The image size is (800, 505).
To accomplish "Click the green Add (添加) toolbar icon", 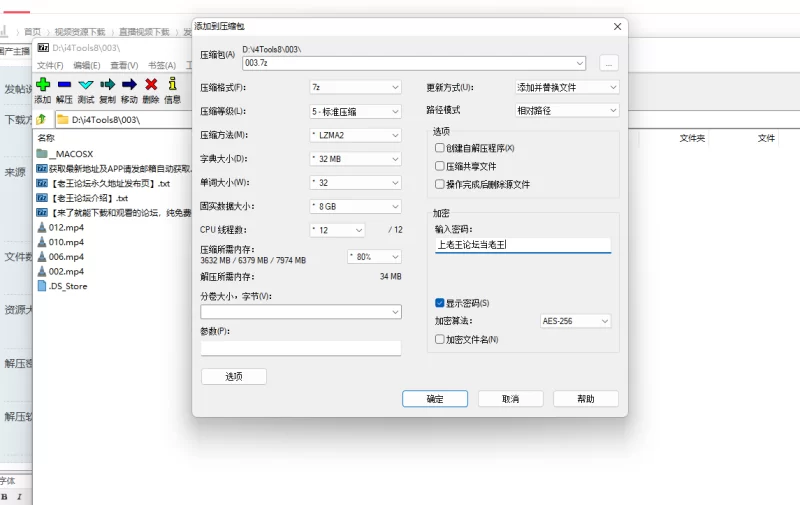I will coord(43,84).
